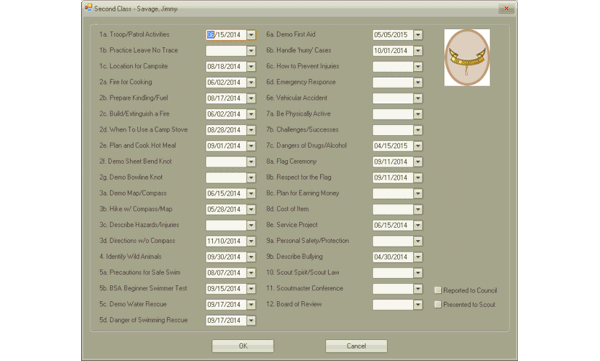
Task: Click the Cancel button
Action: 356,346
